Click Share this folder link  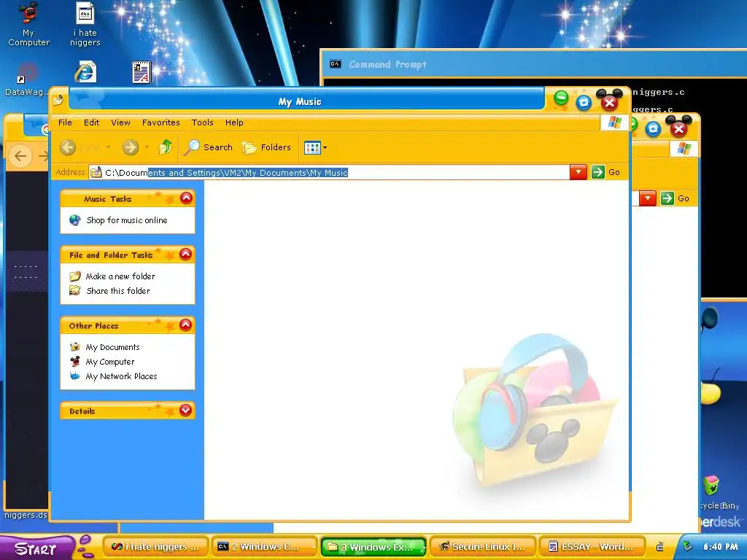[118, 291]
